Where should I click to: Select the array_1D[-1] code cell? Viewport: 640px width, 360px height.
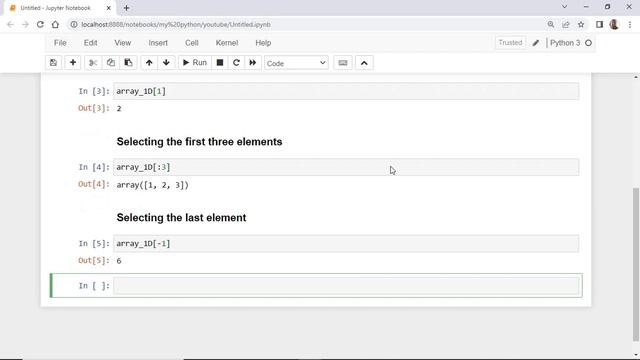coord(346,244)
